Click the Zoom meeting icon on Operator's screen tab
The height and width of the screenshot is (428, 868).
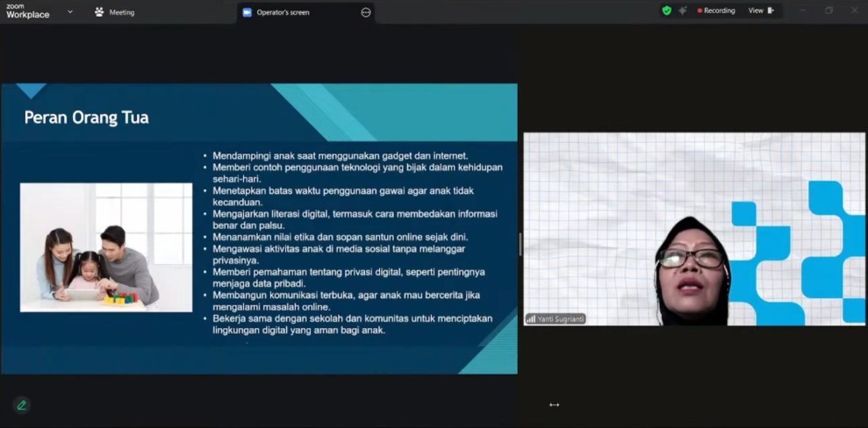(x=247, y=13)
